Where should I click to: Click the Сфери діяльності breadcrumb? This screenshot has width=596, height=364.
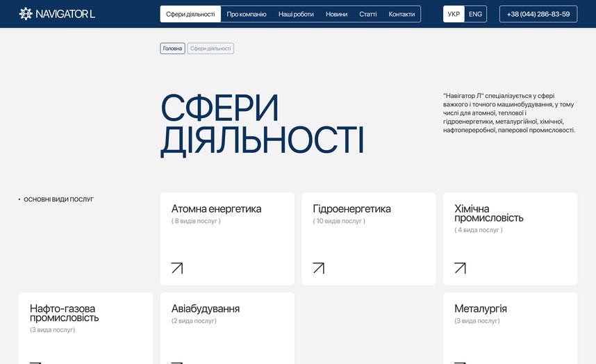(x=210, y=48)
